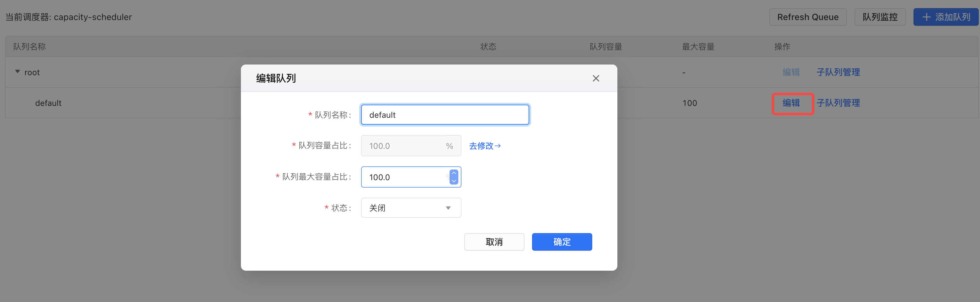The image size is (980, 302).
Task: Confirm with the 确定 button
Action: [x=562, y=242]
